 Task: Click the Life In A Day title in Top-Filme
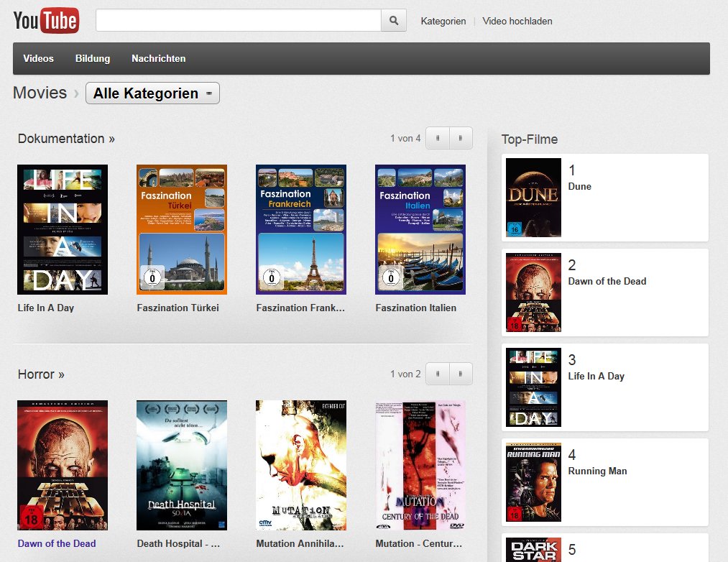click(x=596, y=376)
